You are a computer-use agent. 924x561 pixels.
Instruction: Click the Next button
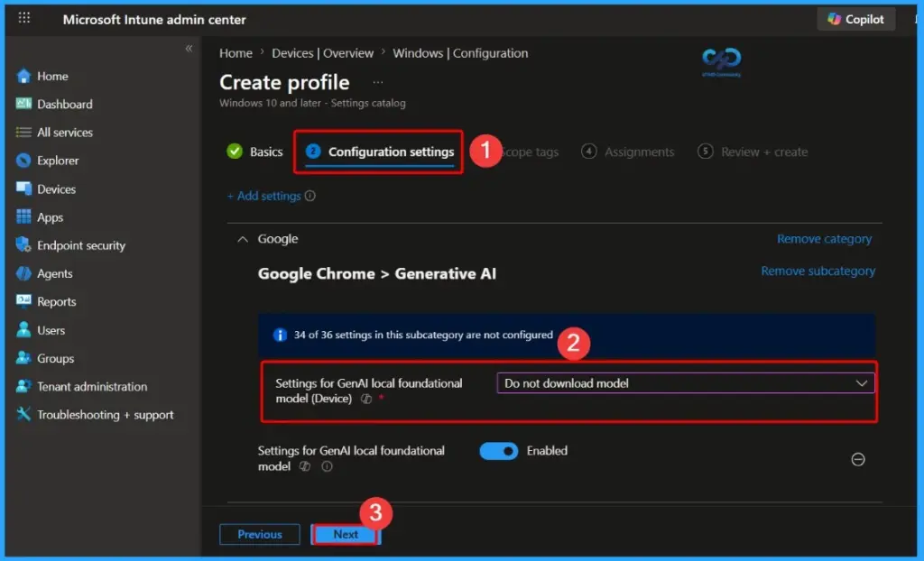click(346, 535)
